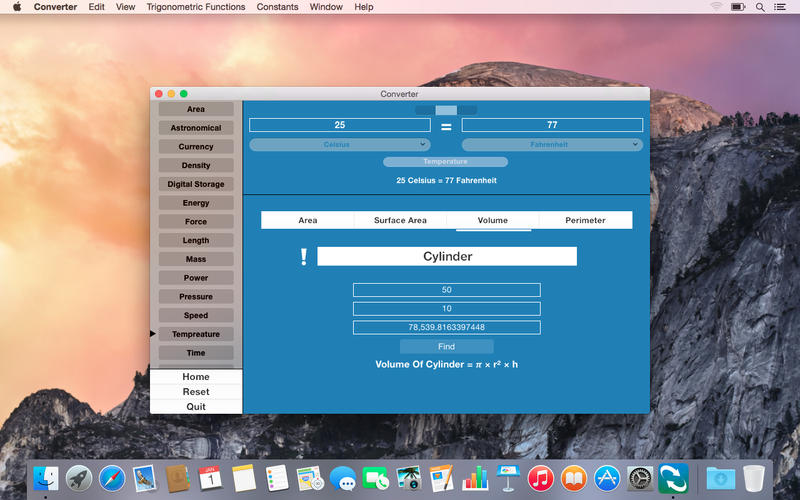The height and width of the screenshot is (500, 800).
Task: Open Numbers bar chart icon in dock
Action: [475, 479]
